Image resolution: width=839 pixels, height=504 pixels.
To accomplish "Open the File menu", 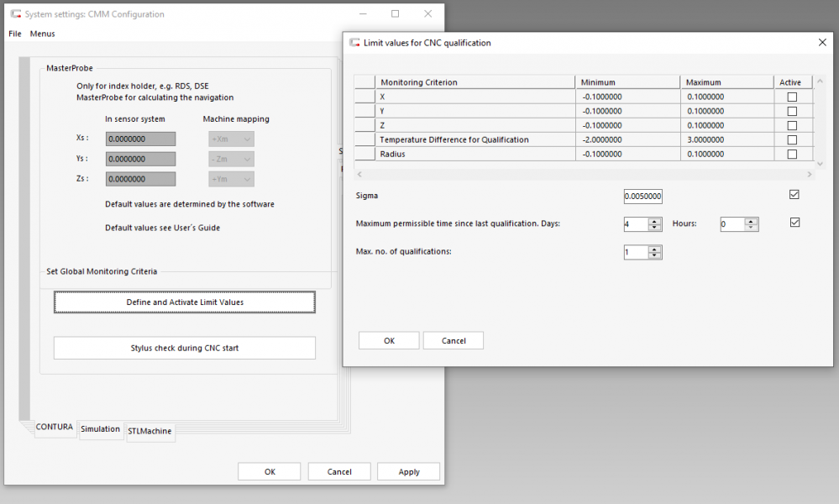I will click(x=15, y=34).
